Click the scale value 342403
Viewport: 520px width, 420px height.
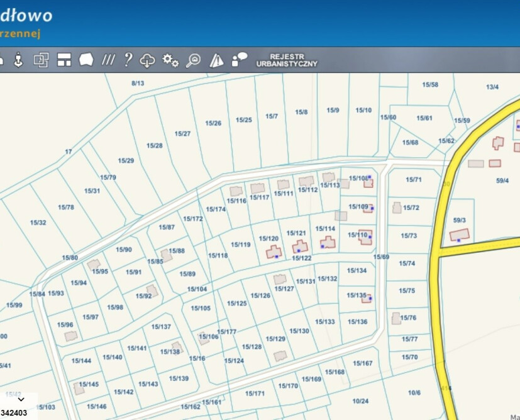pyautogui.click(x=14, y=413)
